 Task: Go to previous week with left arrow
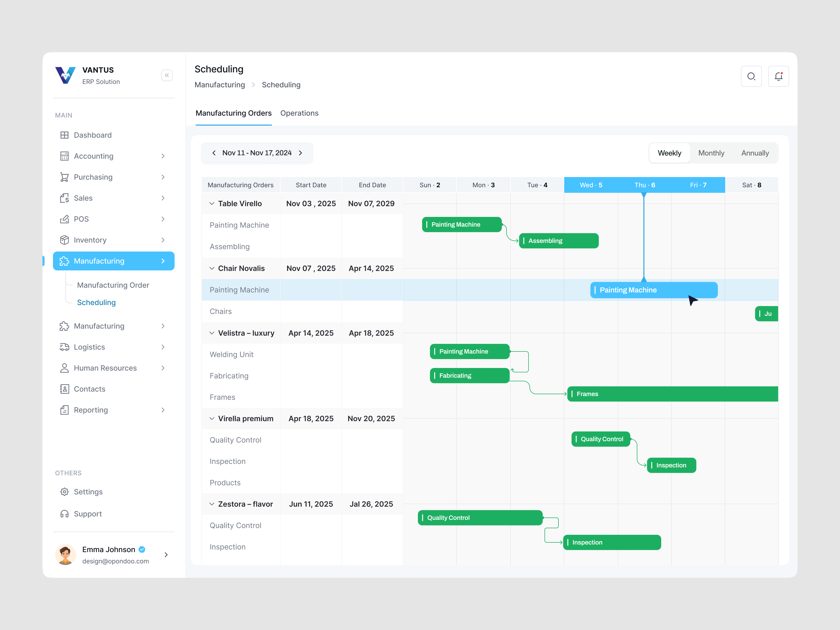coord(214,153)
